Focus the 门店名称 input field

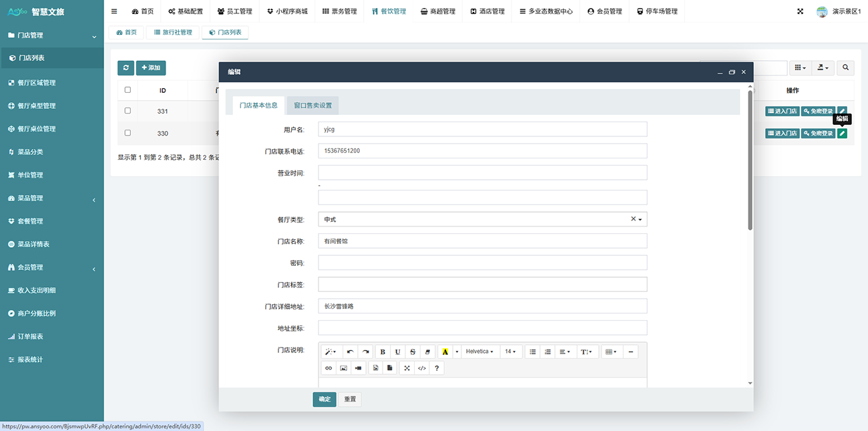click(x=483, y=241)
